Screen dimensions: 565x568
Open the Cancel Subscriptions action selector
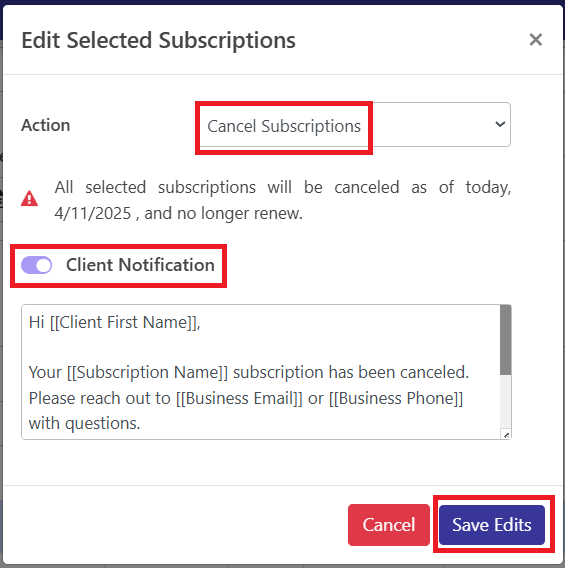[355, 125]
